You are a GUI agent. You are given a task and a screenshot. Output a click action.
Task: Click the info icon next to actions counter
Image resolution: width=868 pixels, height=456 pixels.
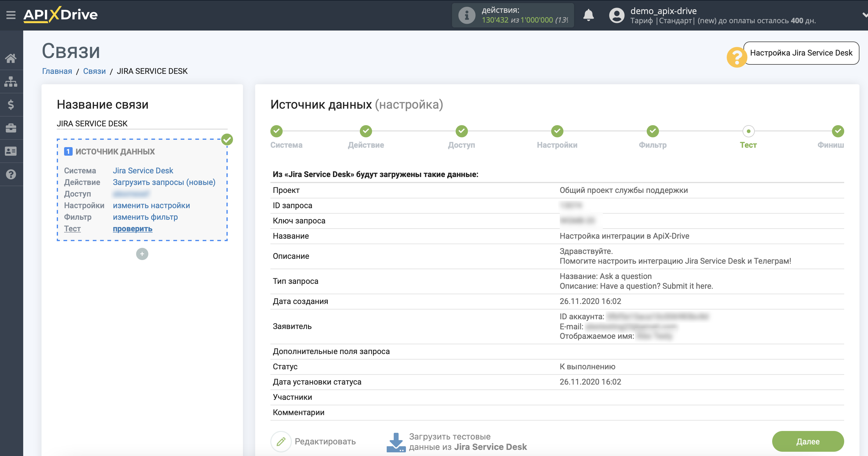click(x=467, y=15)
